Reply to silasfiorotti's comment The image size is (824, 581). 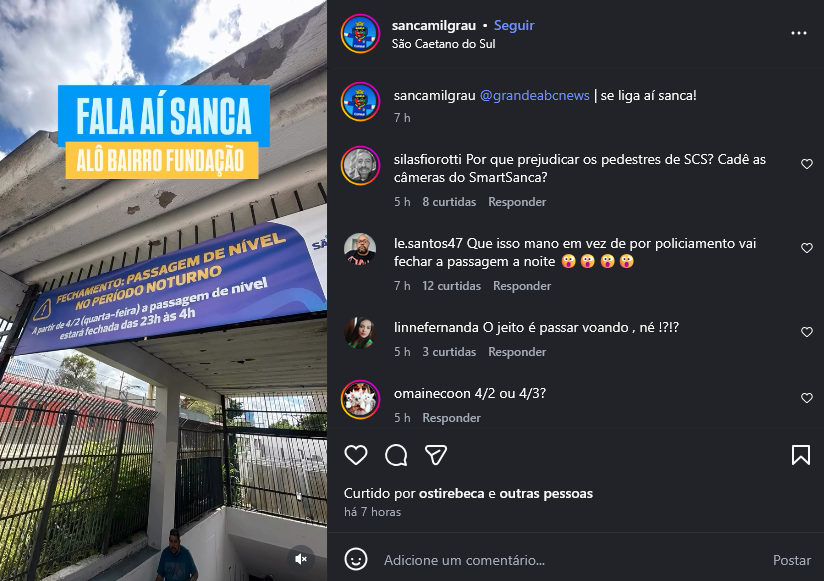click(517, 202)
